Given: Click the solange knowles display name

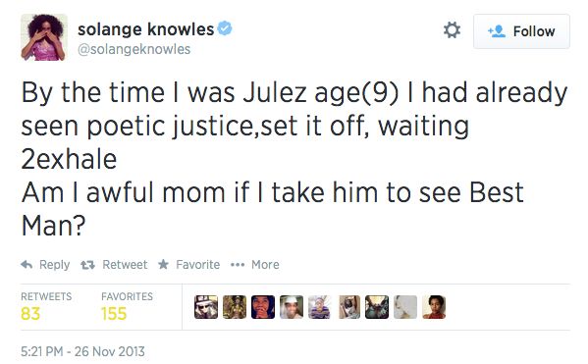Looking at the screenshot, I should [145, 29].
